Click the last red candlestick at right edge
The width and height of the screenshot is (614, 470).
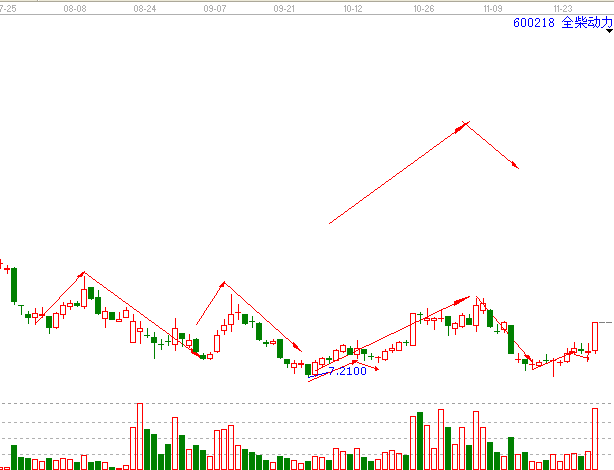point(595,336)
